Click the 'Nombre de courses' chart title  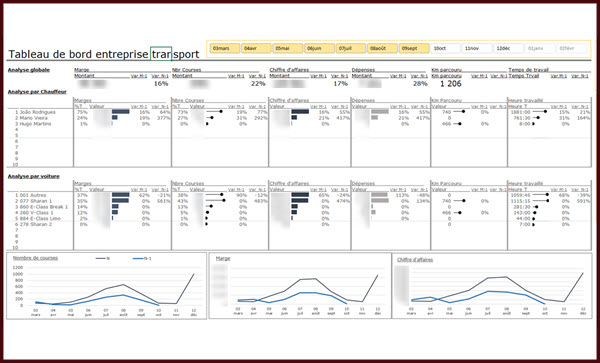35,258
